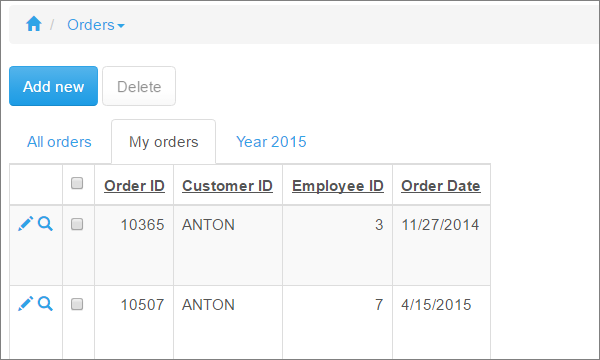The image size is (600, 360).
Task: Open the Year 2015 tab
Action: [x=271, y=142]
